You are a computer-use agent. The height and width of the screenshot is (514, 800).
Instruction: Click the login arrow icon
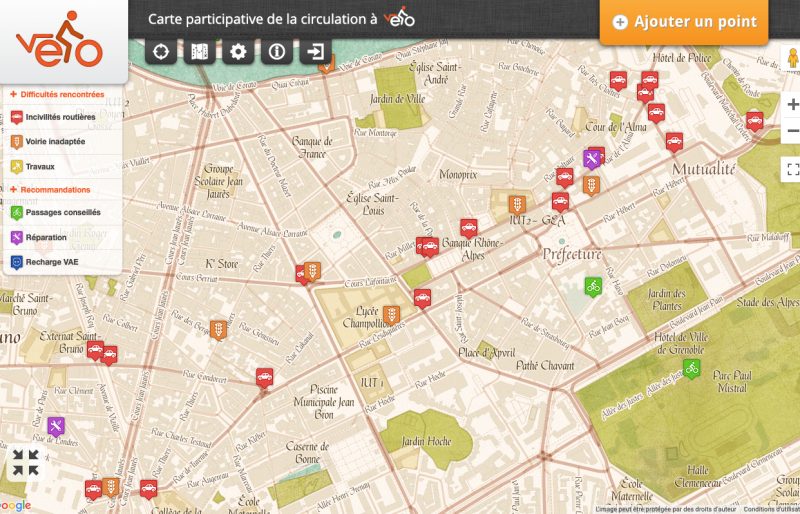coord(316,52)
